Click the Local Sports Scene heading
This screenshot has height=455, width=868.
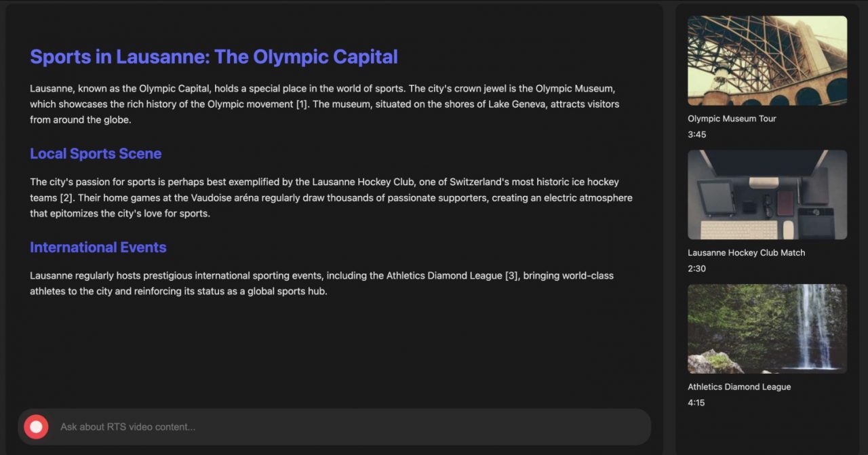point(96,154)
